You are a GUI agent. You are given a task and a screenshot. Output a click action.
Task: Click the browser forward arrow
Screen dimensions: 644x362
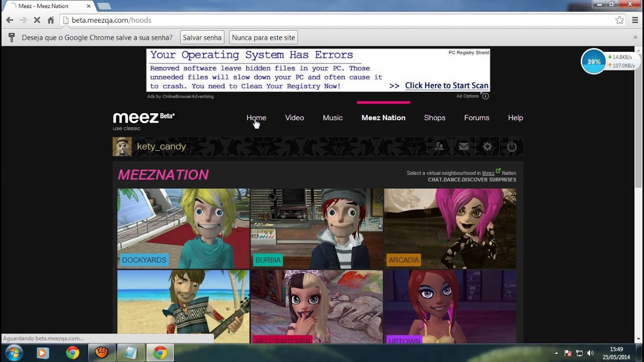(x=23, y=20)
